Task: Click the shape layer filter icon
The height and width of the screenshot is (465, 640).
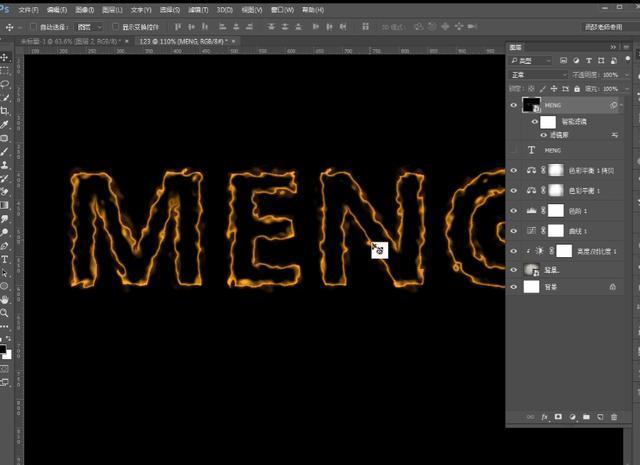Action: point(601,60)
